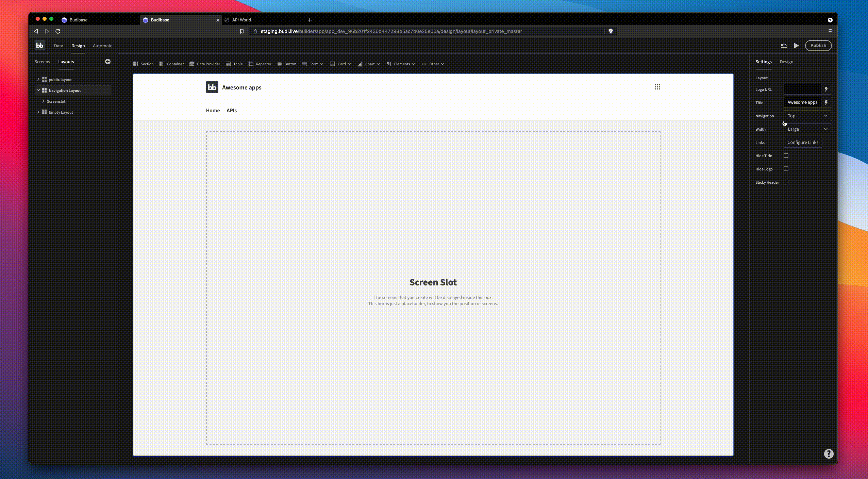The image size is (868, 479).
Task: Click the Configure Links button
Action: coord(803,142)
